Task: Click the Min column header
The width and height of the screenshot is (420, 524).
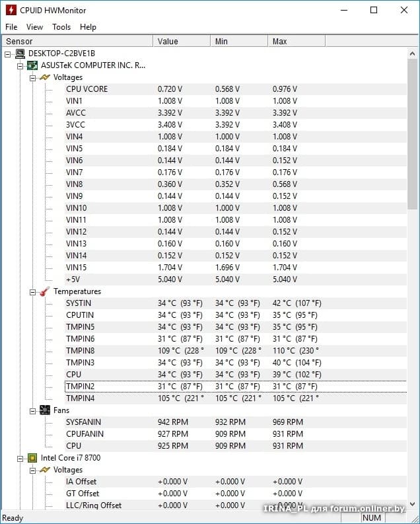Action: [x=239, y=41]
